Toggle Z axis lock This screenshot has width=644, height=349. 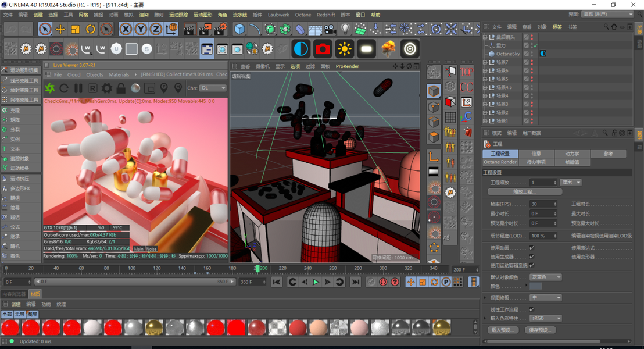pos(156,29)
